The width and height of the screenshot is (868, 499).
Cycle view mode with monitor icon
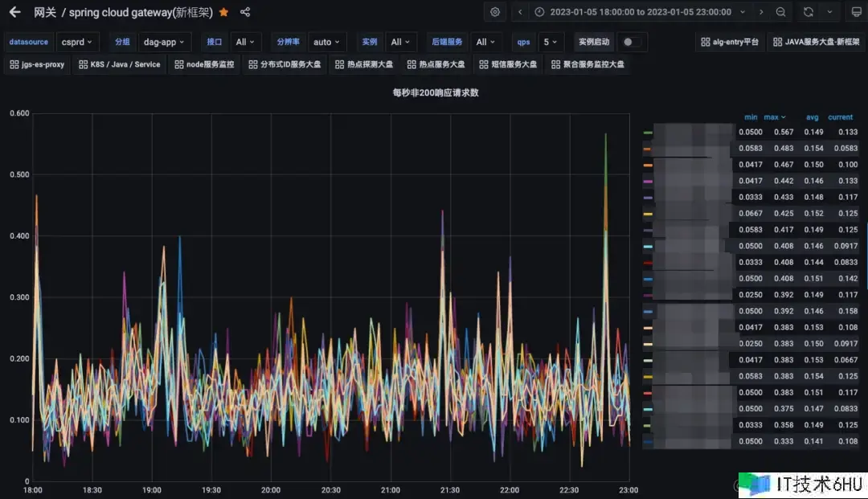click(x=856, y=12)
